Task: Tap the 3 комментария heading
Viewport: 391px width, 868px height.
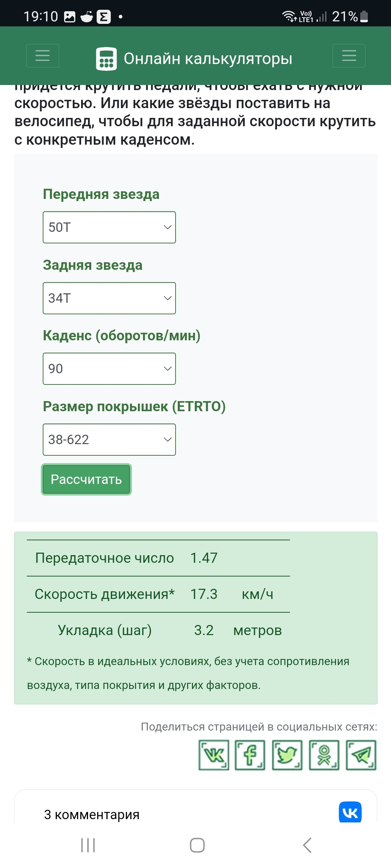Action: click(92, 814)
